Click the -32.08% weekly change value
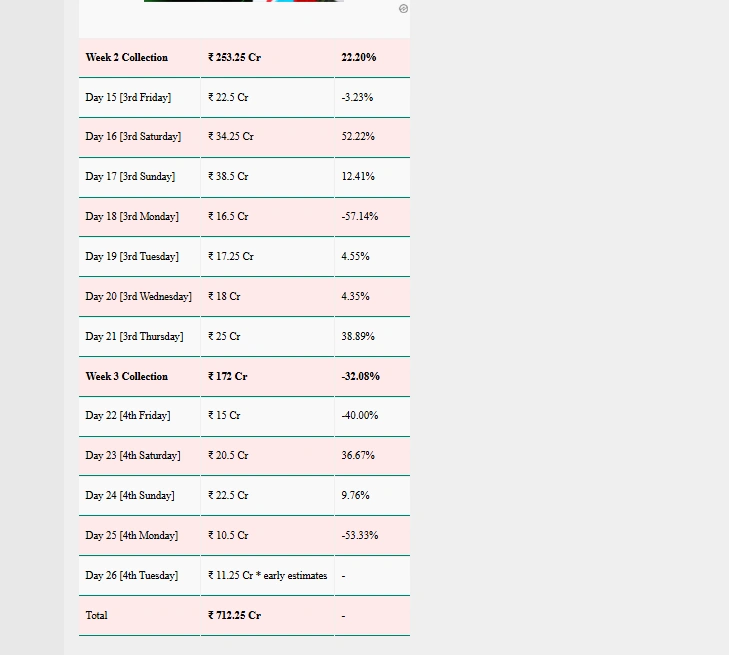Screen dimensions: 729x655 pyautogui.click(x=360, y=376)
